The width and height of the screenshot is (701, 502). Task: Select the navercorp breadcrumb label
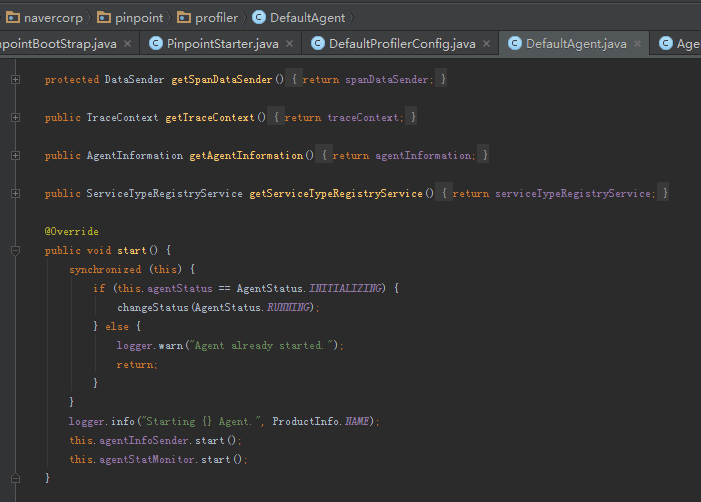(x=54, y=17)
